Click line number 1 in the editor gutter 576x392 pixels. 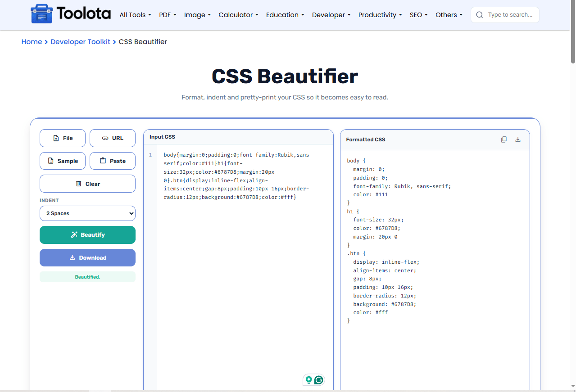150,155
